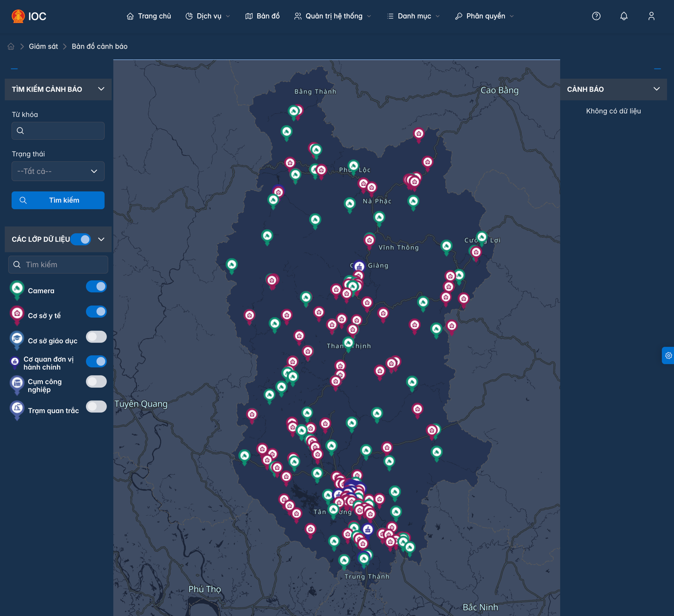Click the breadcrumb home icon
This screenshot has width=674, height=616.
pyautogui.click(x=11, y=46)
